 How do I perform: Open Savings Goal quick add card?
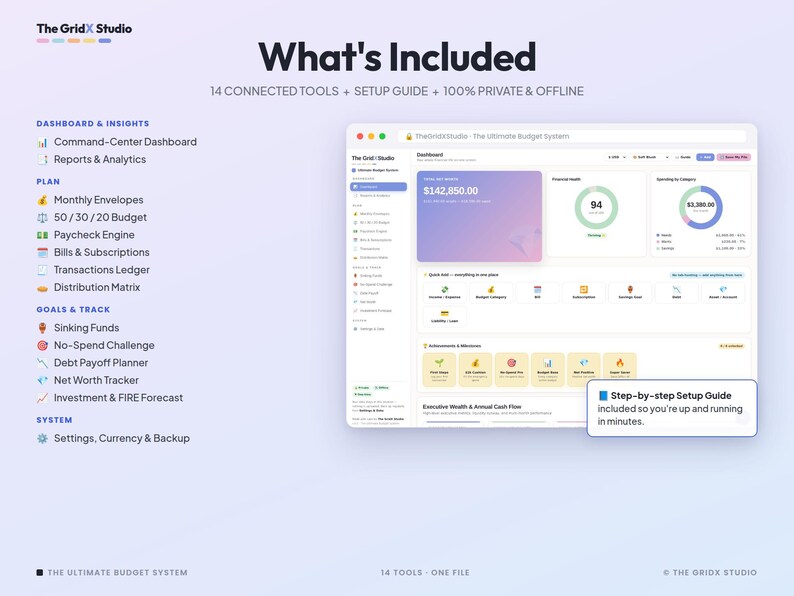click(630, 293)
